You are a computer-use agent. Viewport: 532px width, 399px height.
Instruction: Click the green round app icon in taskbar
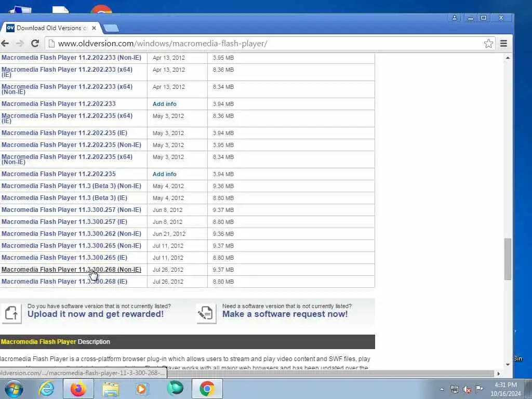pos(175,389)
